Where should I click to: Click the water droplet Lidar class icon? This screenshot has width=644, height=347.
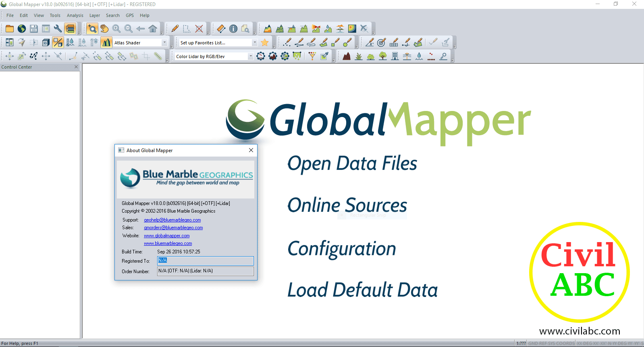coord(419,56)
